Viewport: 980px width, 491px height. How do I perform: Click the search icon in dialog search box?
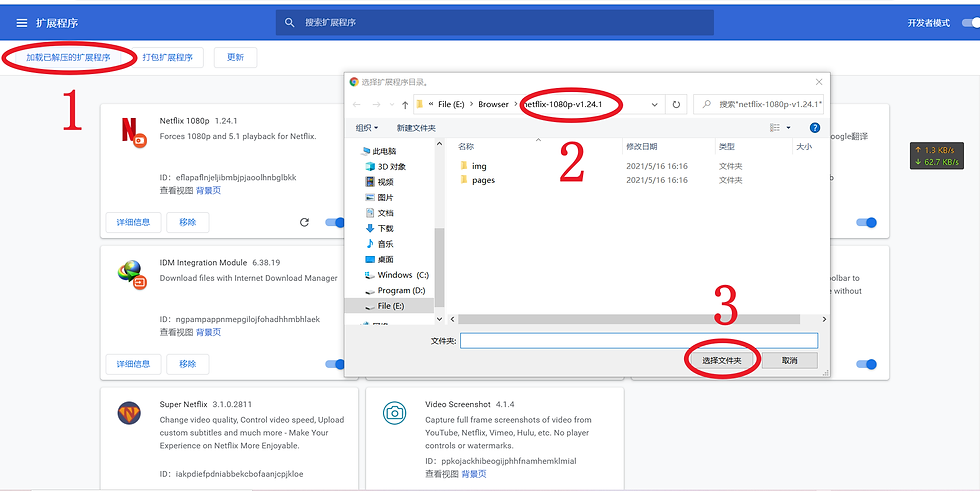[x=706, y=104]
